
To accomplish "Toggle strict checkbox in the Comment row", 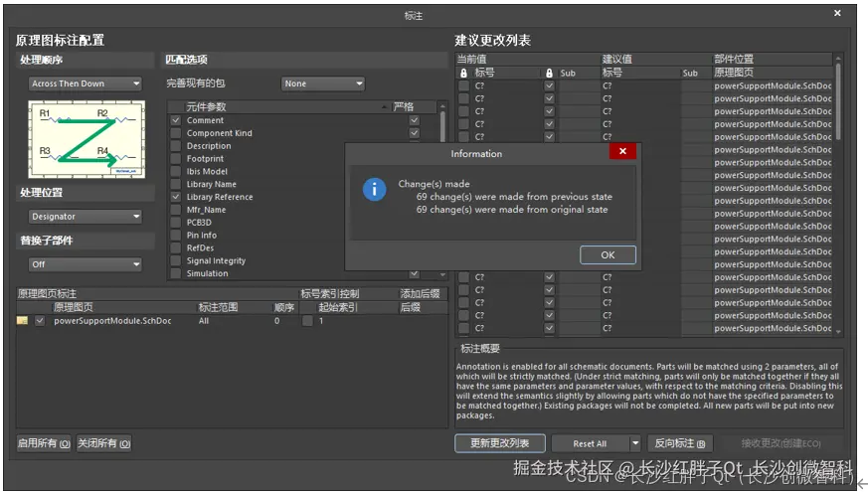I will coord(414,120).
